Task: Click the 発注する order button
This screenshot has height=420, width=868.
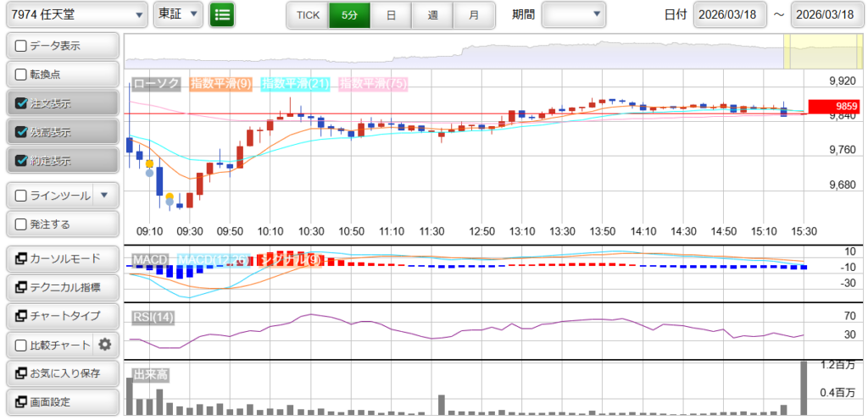Action: click(x=63, y=224)
